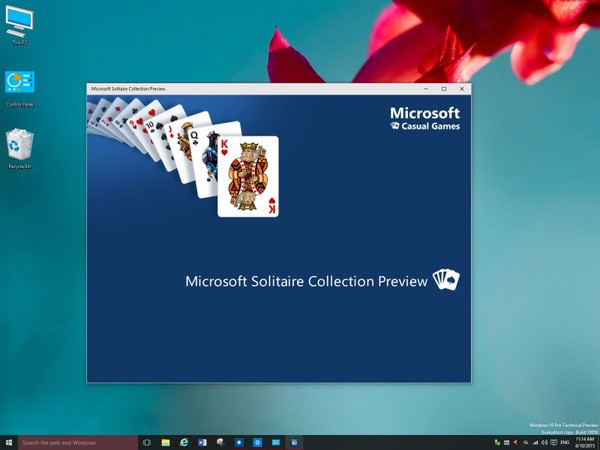Select the Control Panel desktop icon

point(20,89)
